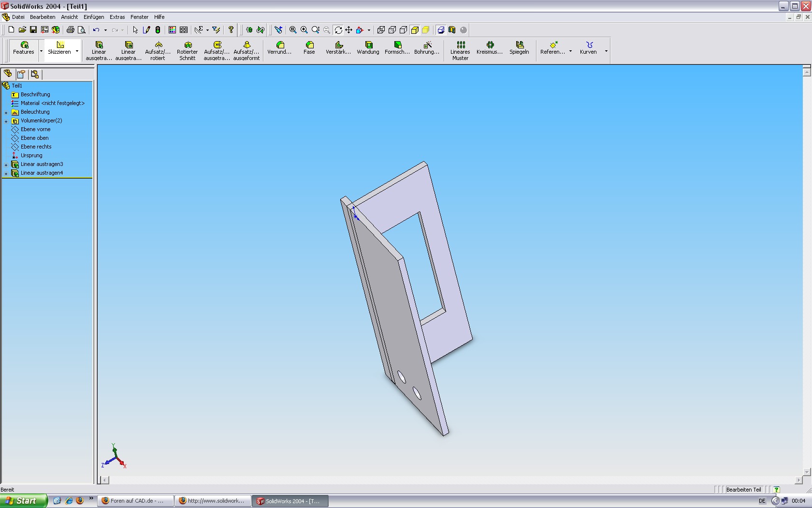
Task: Expand the Volumenkörper(2) tree node
Action: pyautogui.click(x=6, y=121)
